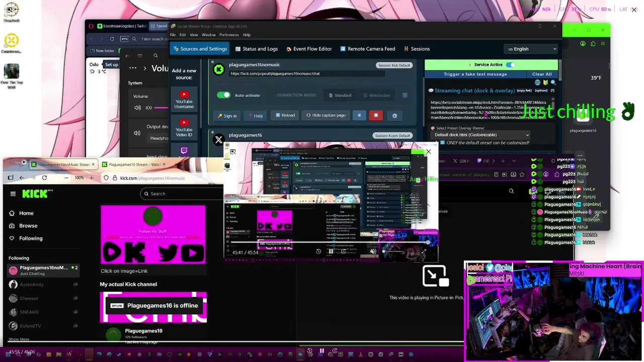This screenshot has height=362, width=644.
Task: Click the X logo icon beside plaguegames16 source
Action: click(x=218, y=140)
